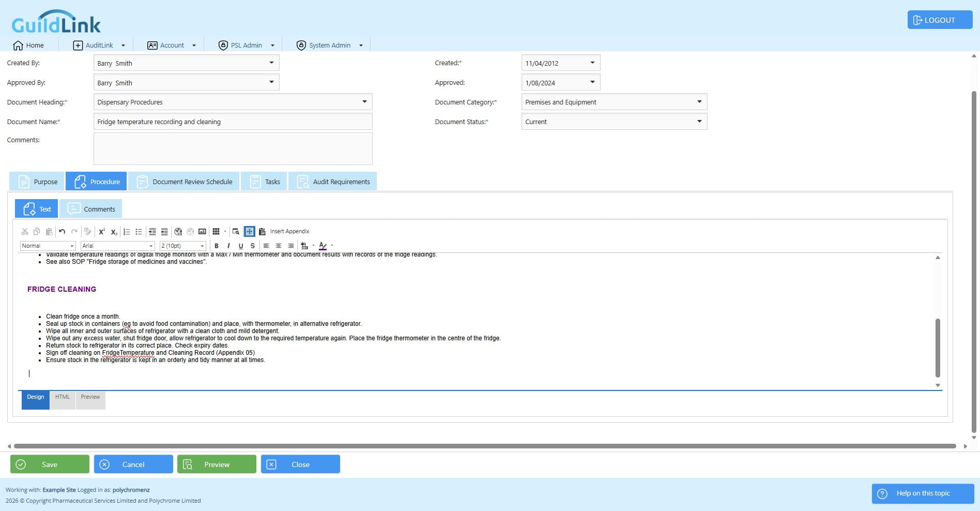Click the find and replace icon
The width and height of the screenshot is (980, 511).
click(x=236, y=232)
